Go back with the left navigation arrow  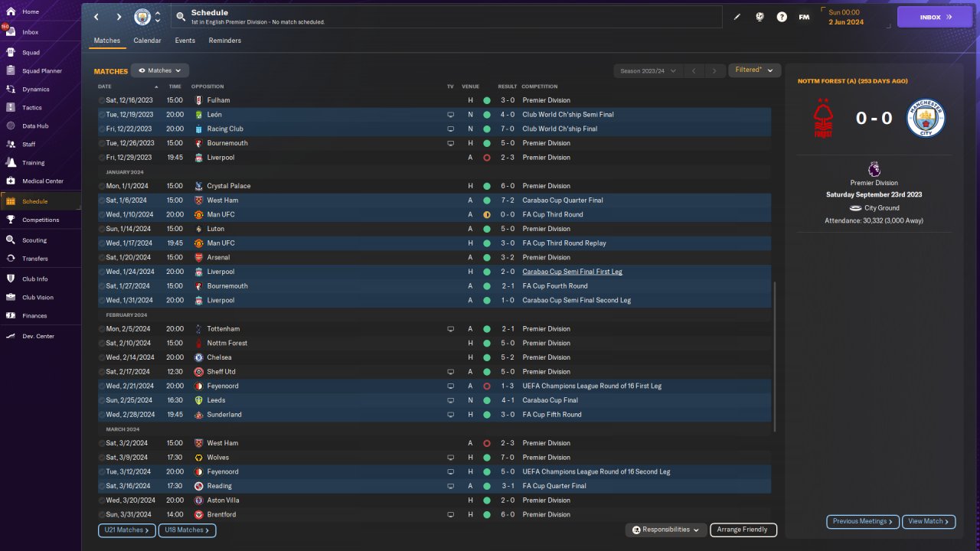click(96, 17)
